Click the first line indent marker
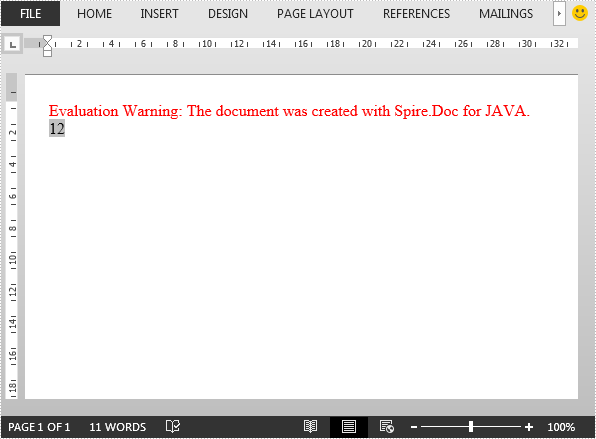 [48, 38]
